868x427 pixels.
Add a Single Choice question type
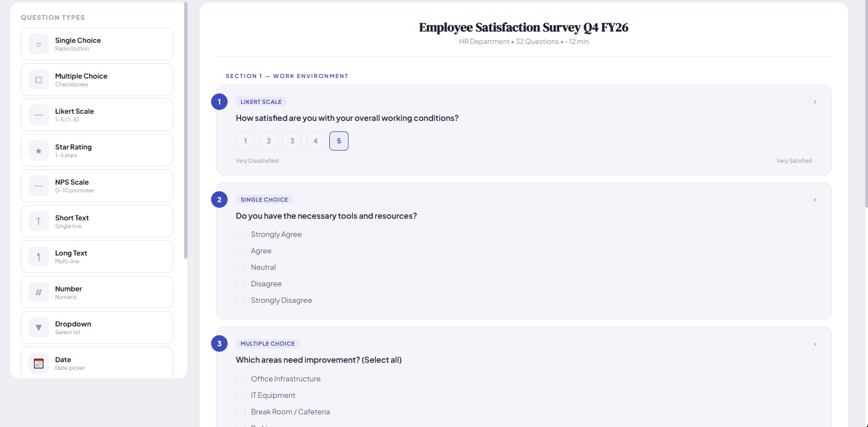(97, 44)
